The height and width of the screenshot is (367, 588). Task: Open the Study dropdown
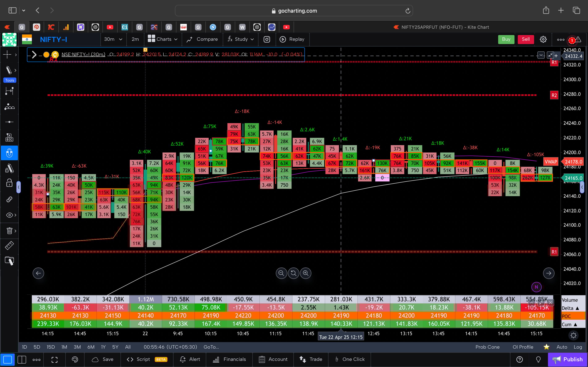pyautogui.click(x=240, y=39)
